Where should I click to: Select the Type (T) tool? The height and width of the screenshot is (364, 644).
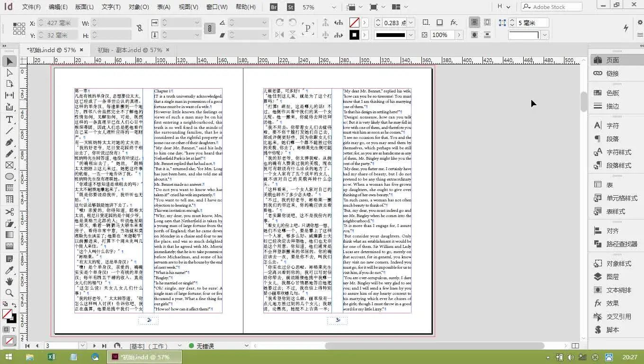(x=9, y=119)
